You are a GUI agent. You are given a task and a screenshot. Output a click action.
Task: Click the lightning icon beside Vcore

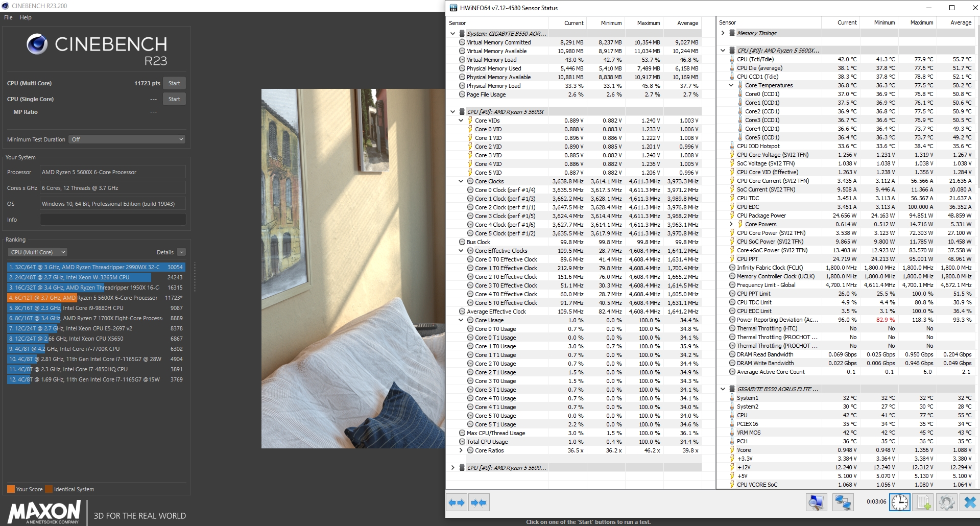[x=732, y=450]
